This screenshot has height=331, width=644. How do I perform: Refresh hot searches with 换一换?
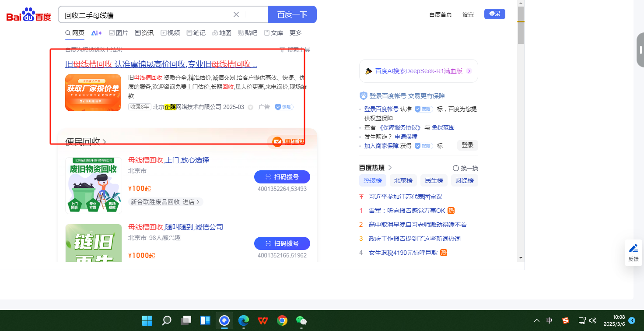pos(465,168)
